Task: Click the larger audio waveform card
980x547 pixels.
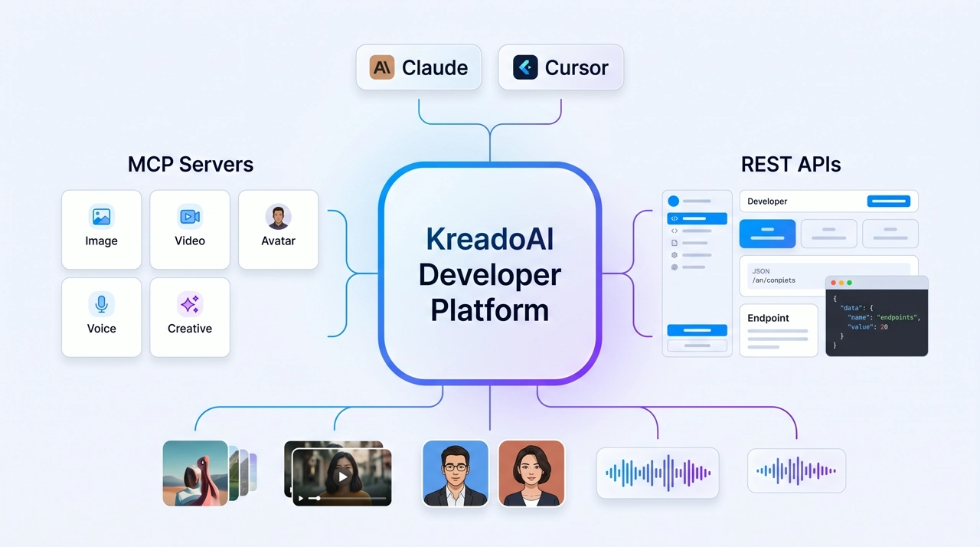Action: tap(658, 473)
